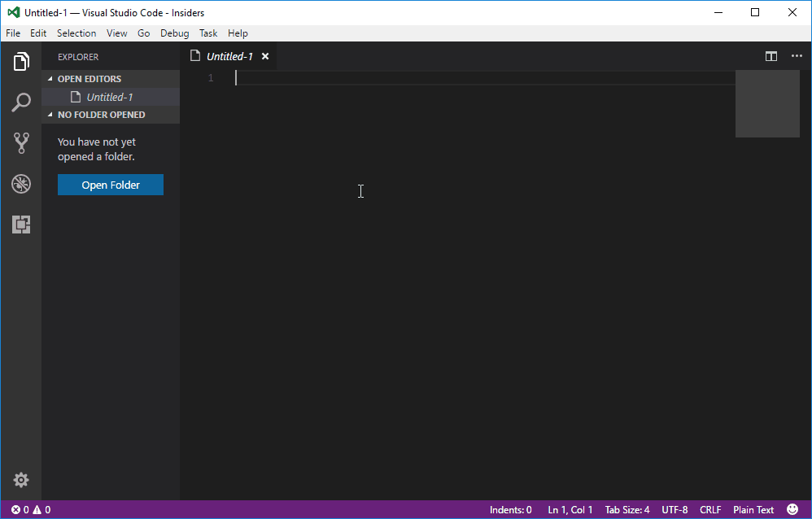
Task: Click the Split Editor icon
Action: pos(771,56)
